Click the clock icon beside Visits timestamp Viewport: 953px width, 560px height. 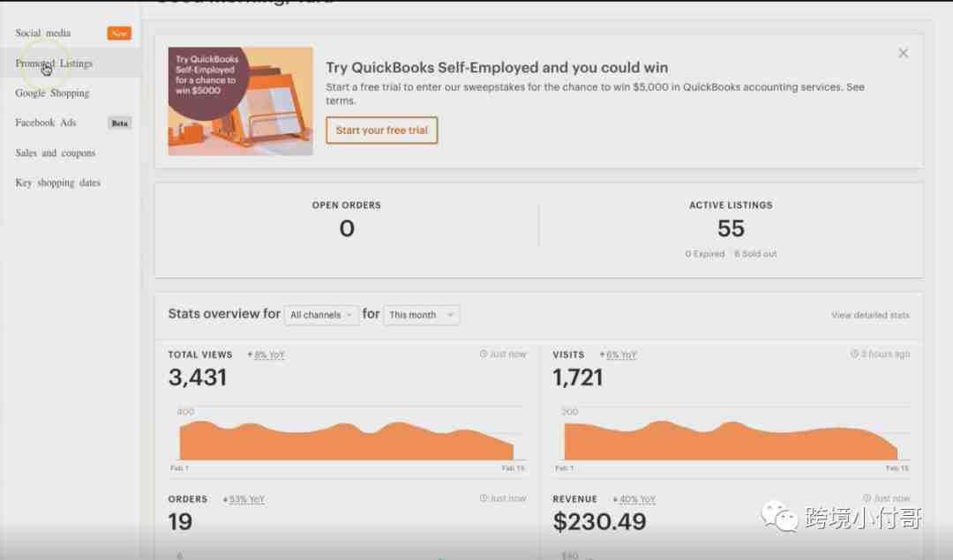[x=854, y=355]
